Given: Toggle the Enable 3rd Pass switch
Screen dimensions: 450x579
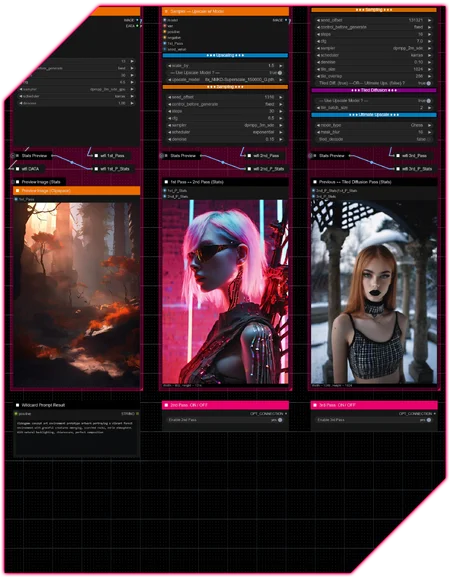Looking at the screenshot, I should (x=429, y=420).
